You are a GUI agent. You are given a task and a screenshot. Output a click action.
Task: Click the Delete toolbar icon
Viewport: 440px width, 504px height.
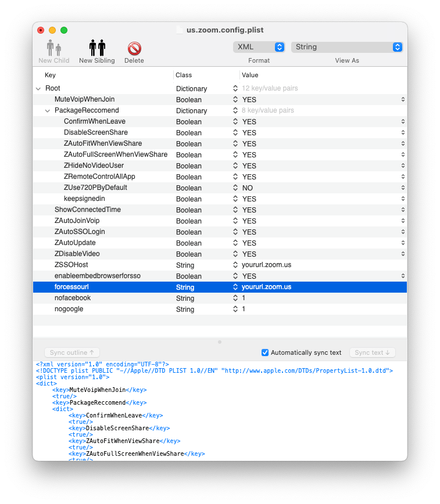pos(134,49)
